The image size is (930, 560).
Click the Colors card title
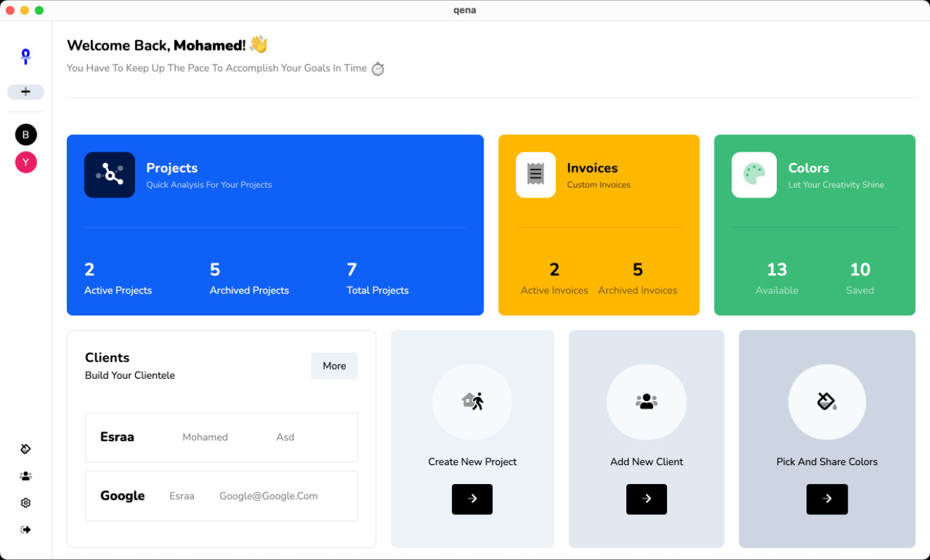tap(808, 168)
